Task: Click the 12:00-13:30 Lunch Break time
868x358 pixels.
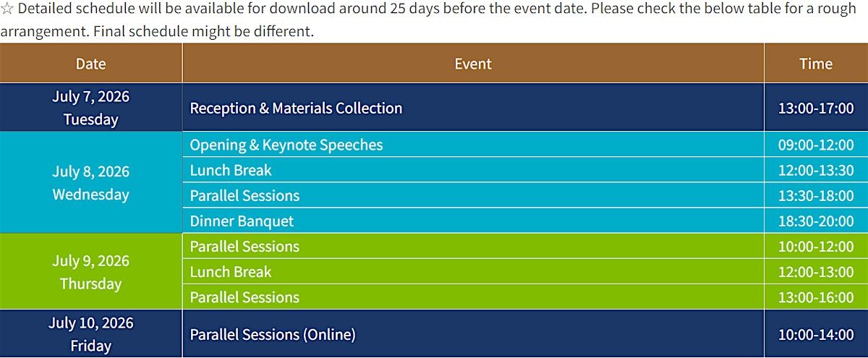Action: pyautogui.click(x=815, y=171)
